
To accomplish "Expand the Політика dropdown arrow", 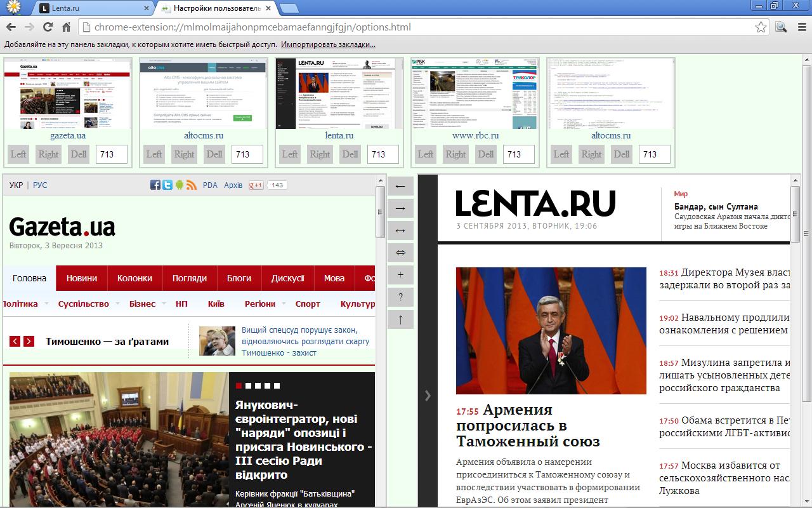I will click(x=45, y=304).
